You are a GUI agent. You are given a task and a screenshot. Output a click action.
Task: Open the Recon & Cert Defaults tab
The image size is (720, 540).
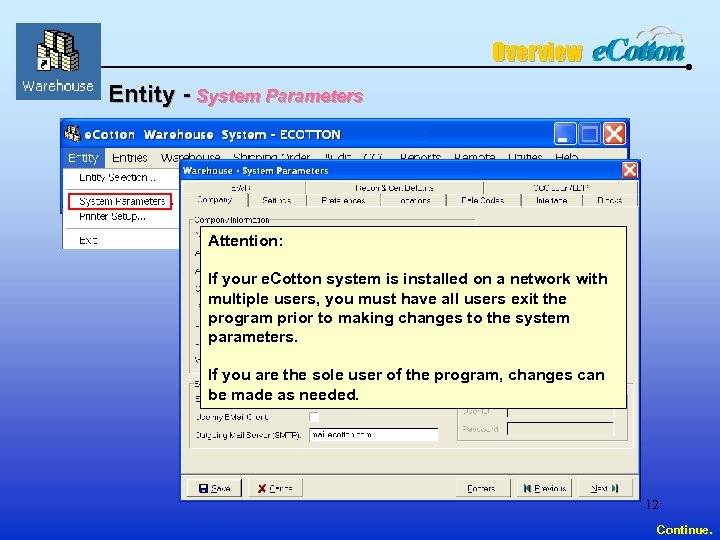point(394,187)
